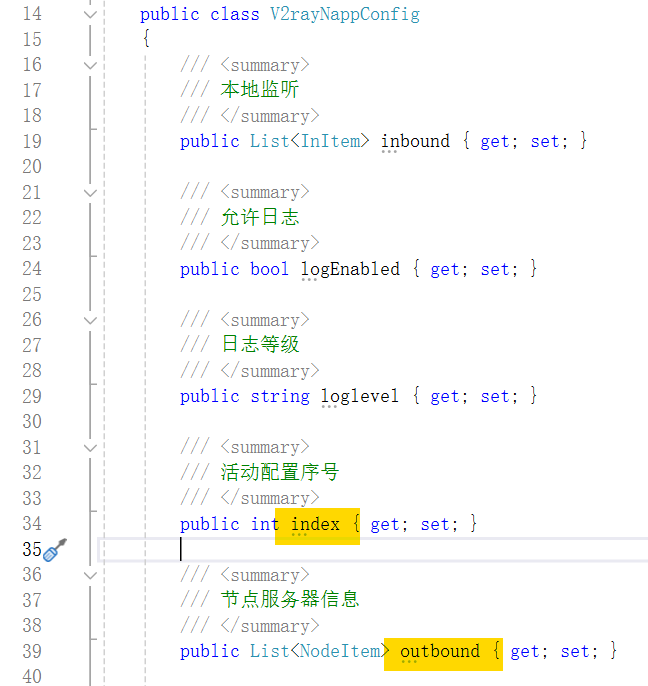Click the screwdriver quick actions icon
648x686 pixels.
(57, 549)
